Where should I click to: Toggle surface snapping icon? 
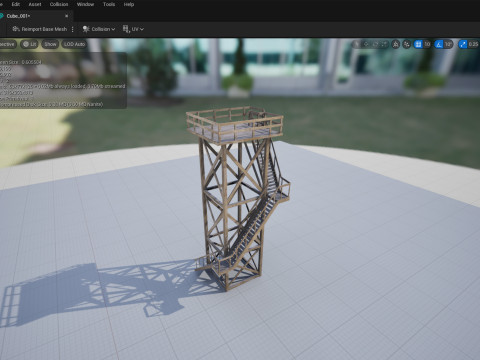click(407, 44)
